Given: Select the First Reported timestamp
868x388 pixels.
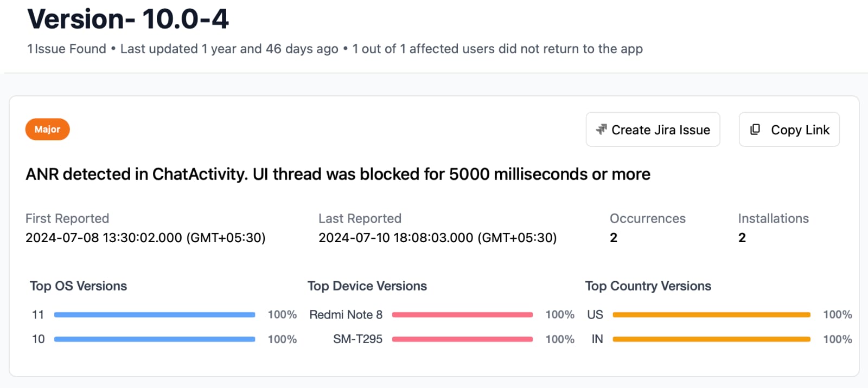Looking at the screenshot, I should pos(145,237).
